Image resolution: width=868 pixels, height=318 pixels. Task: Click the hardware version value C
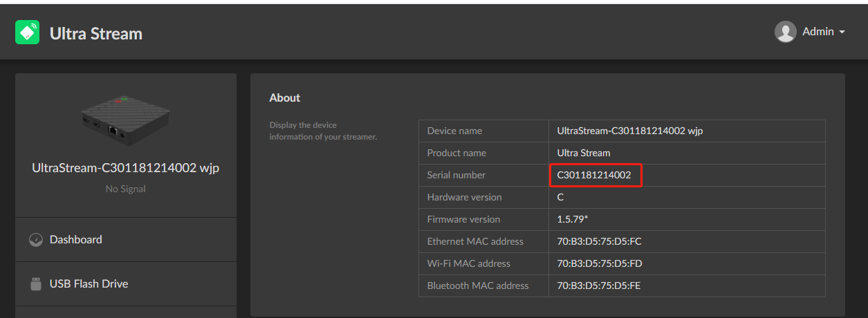[560, 197]
